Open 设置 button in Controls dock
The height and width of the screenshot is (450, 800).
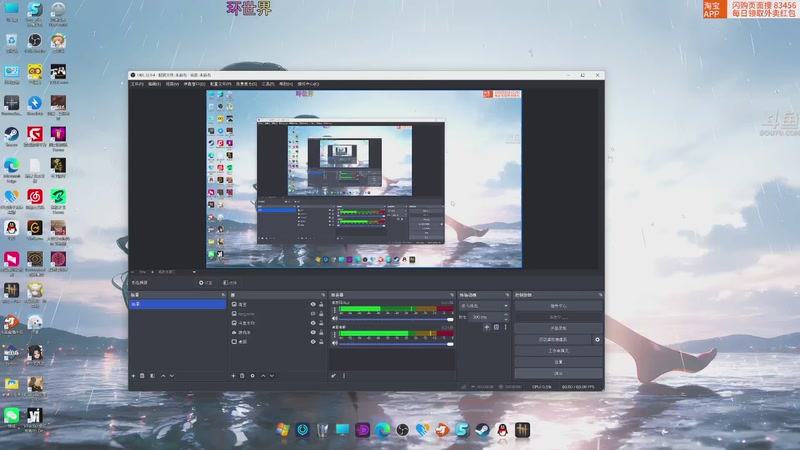coord(558,362)
